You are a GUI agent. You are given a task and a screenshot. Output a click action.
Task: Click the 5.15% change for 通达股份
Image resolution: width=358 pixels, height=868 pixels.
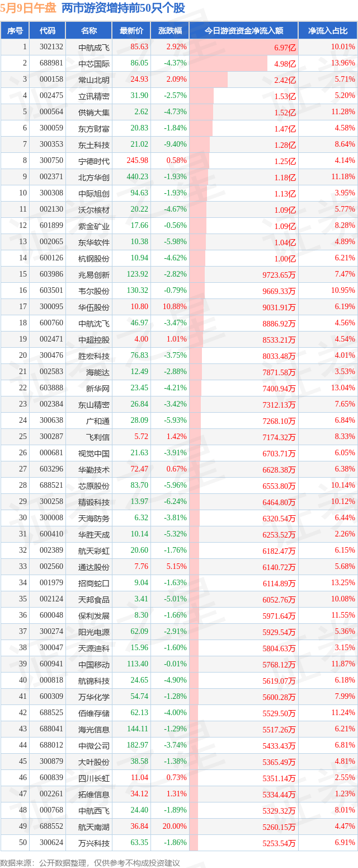click(177, 567)
